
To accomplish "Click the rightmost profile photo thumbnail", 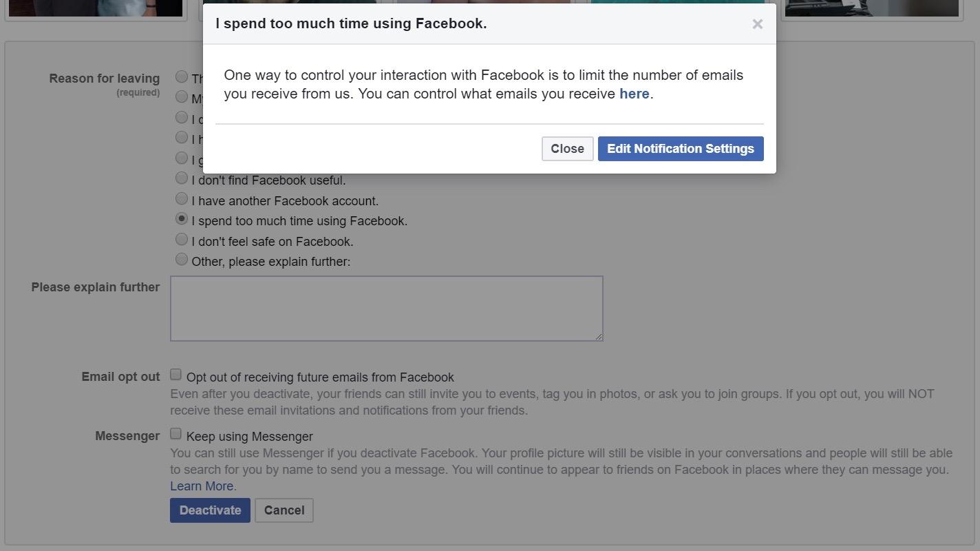I will (x=871, y=8).
